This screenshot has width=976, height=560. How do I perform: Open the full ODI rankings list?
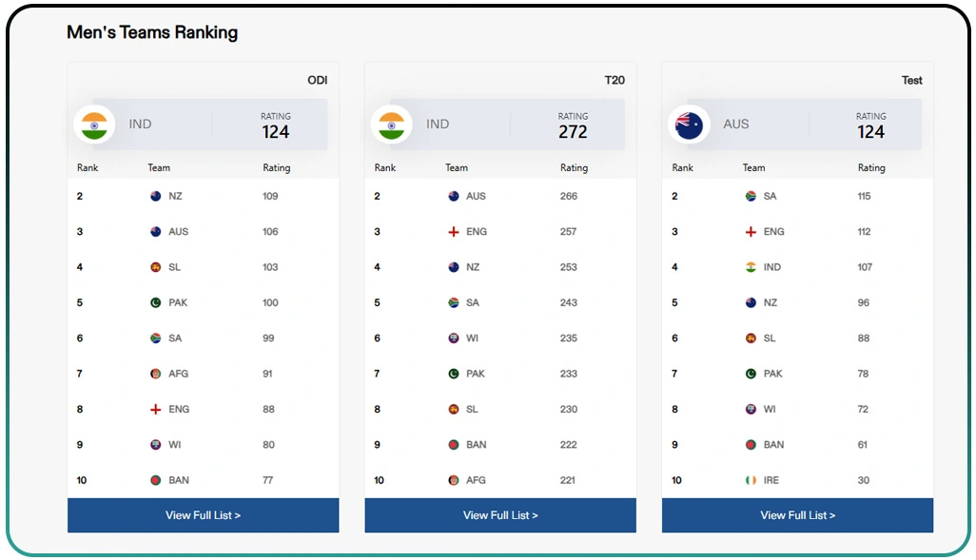[x=203, y=515]
